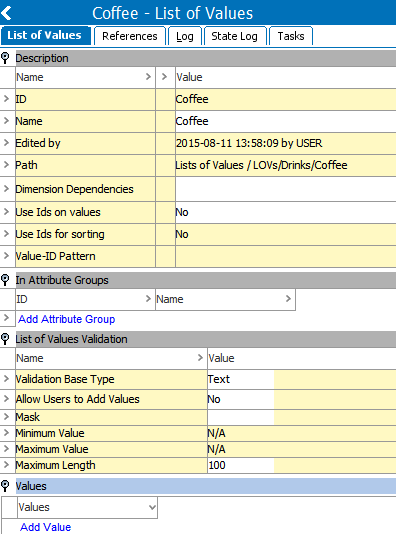
Task: Click the arrow icon left of ID row
Action: (x=6, y=99)
